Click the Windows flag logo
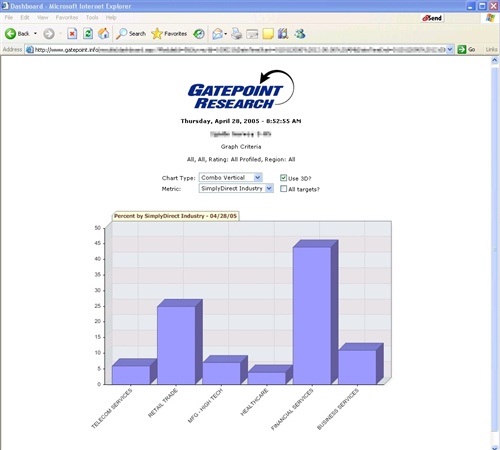 [490, 18]
